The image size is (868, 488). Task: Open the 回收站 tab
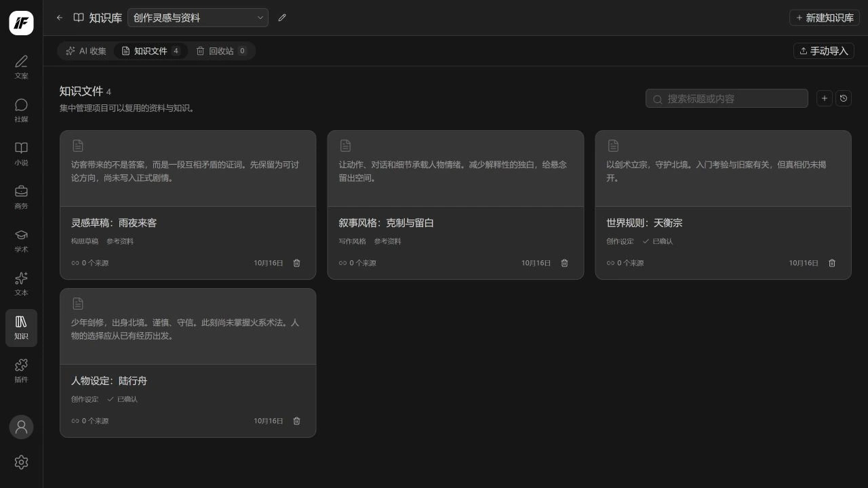pyautogui.click(x=222, y=51)
